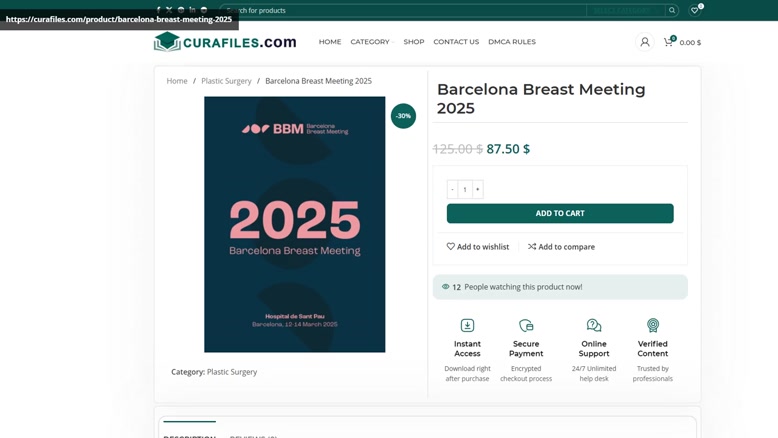This screenshot has width=778, height=438.
Task: Click the search magnifier icon
Action: [x=672, y=10]
